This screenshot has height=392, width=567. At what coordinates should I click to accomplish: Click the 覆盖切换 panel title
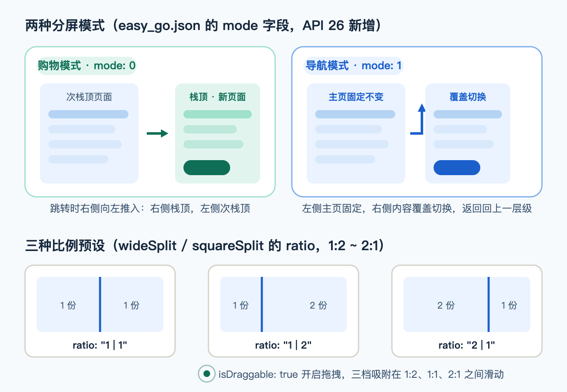coord(468,97)
